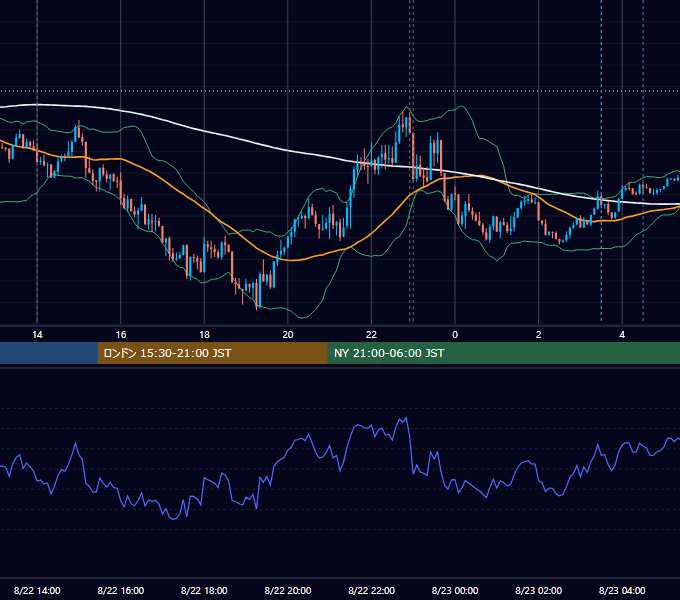Screen dimensions: 680x600
Task: Click the "8/23 02:00" time label
Action: [x=539, y=590]
